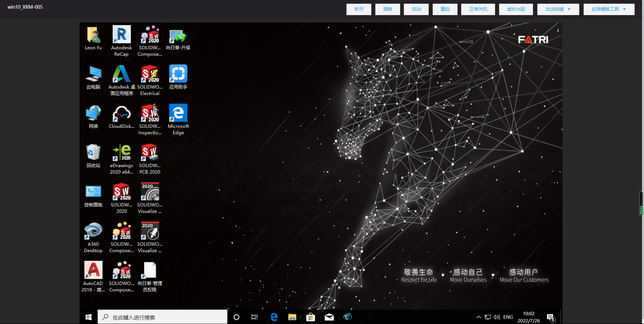Open File Explorer from the taskbar

(x=292, y=317)
